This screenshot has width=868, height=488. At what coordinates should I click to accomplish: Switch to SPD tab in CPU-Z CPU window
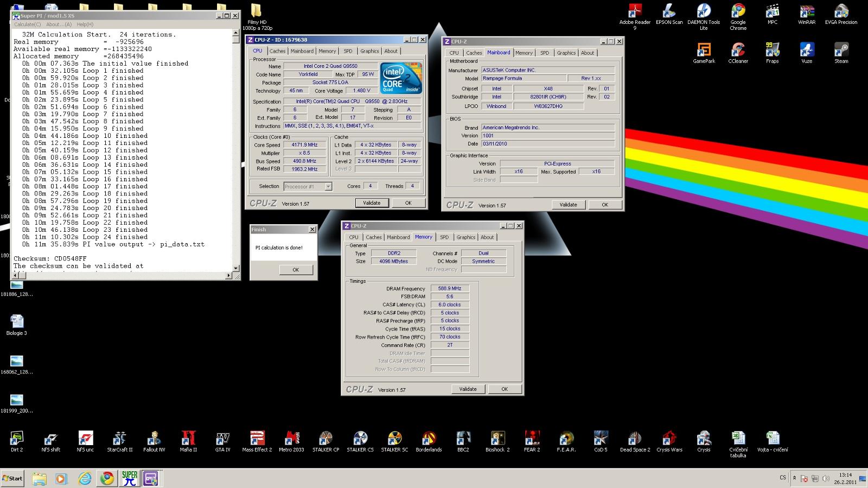click(x=348, y=51)
